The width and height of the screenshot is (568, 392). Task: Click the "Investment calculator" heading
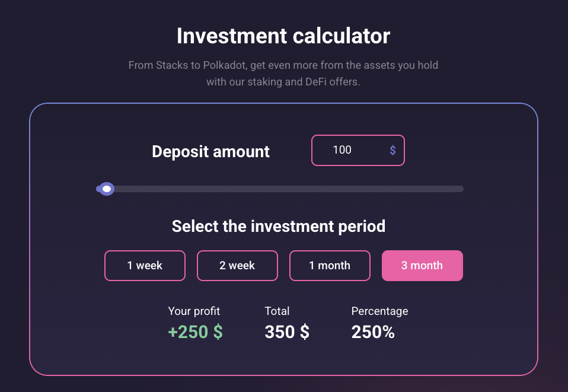click(x=283, y=36)
